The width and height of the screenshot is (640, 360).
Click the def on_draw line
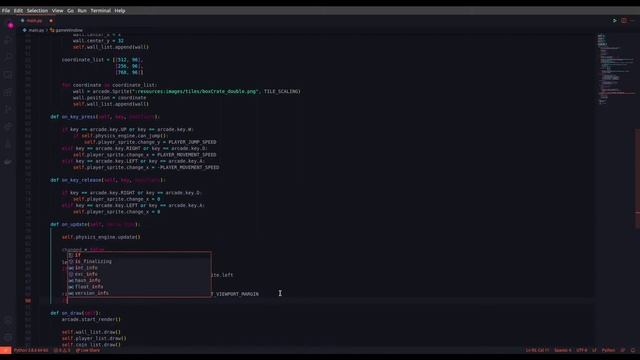coord(75,313)
